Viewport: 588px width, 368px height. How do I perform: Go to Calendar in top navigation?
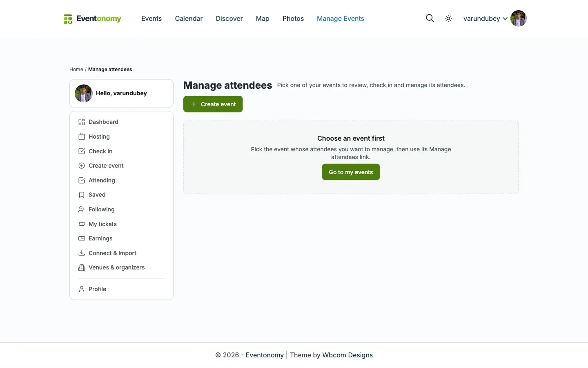pyautogui.click(x=189, y=18)
